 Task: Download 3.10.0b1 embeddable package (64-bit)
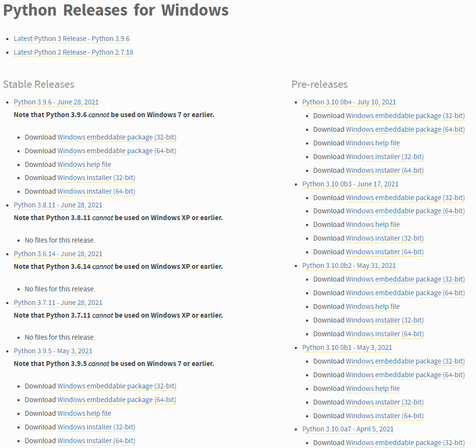[405, 375]
